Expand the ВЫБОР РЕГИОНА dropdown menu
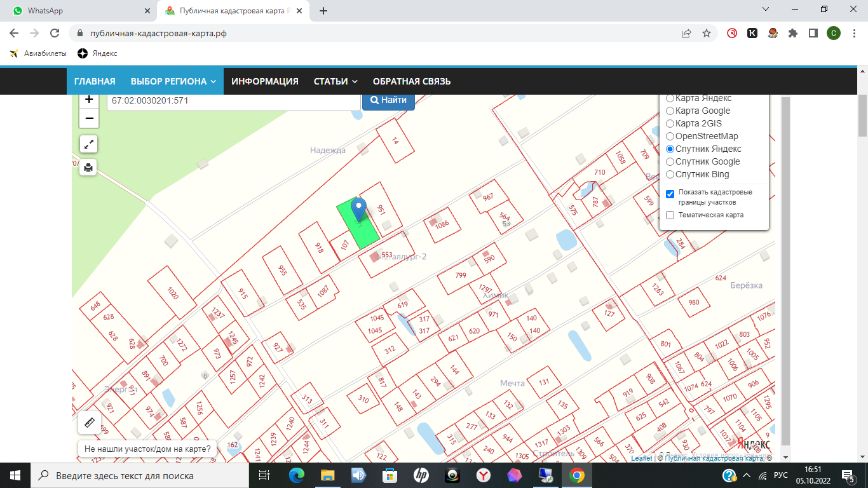 tap(173, 81)
